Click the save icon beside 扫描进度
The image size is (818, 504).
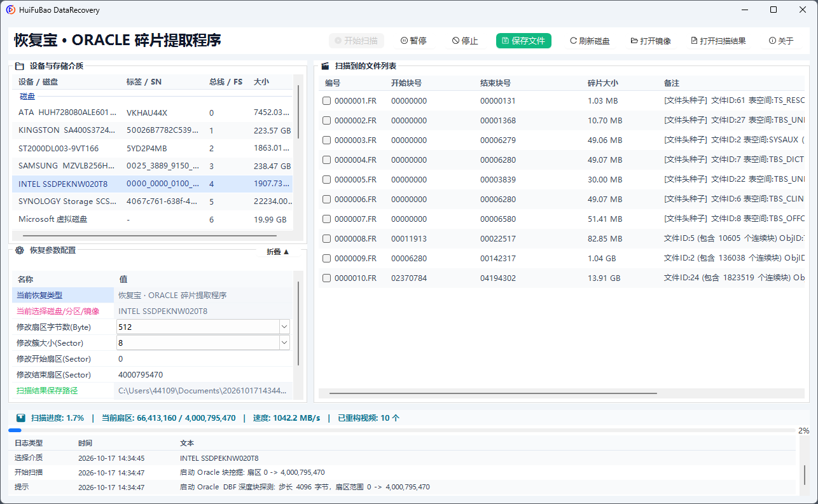21,418
